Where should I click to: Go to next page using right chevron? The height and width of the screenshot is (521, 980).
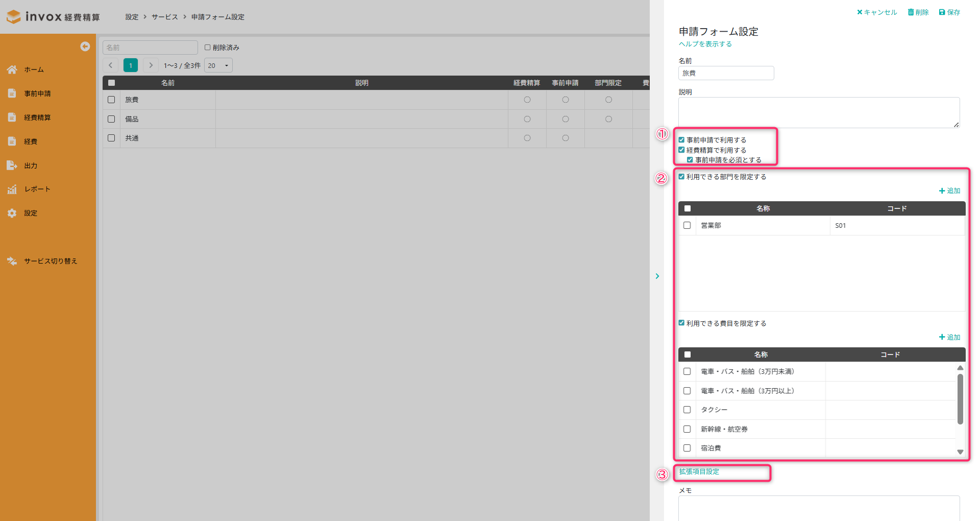pos(151,65)
